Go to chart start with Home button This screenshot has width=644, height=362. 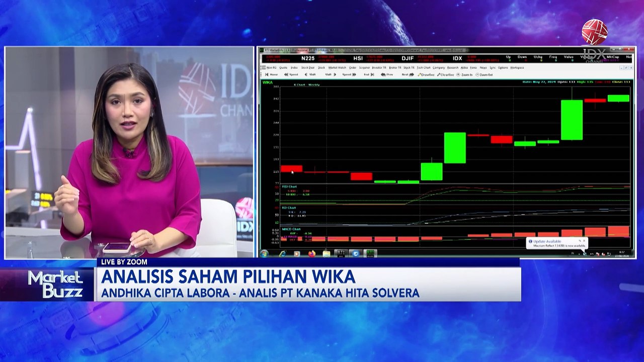pos(271,74)
